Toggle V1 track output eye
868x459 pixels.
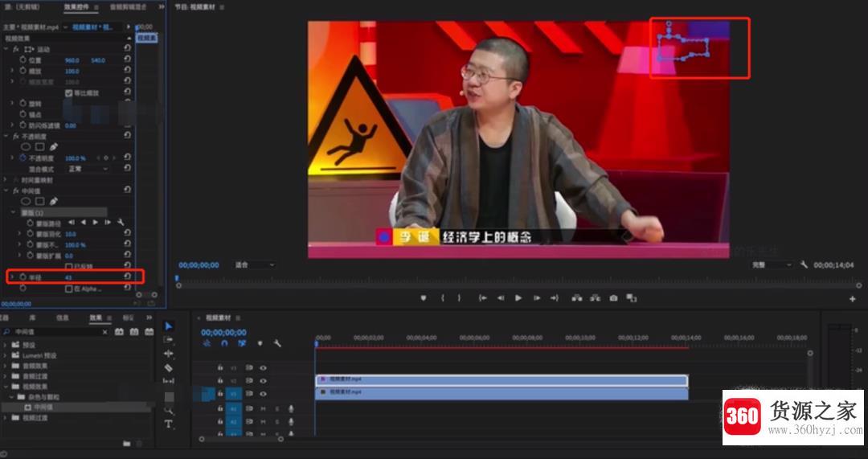(x=264, y=394)
